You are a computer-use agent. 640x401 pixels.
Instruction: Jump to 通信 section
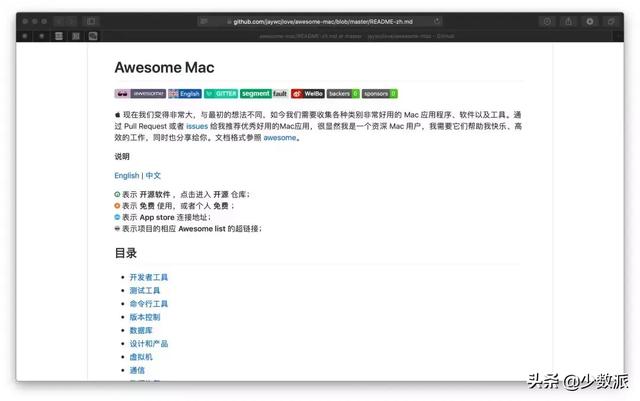point(137,370)
